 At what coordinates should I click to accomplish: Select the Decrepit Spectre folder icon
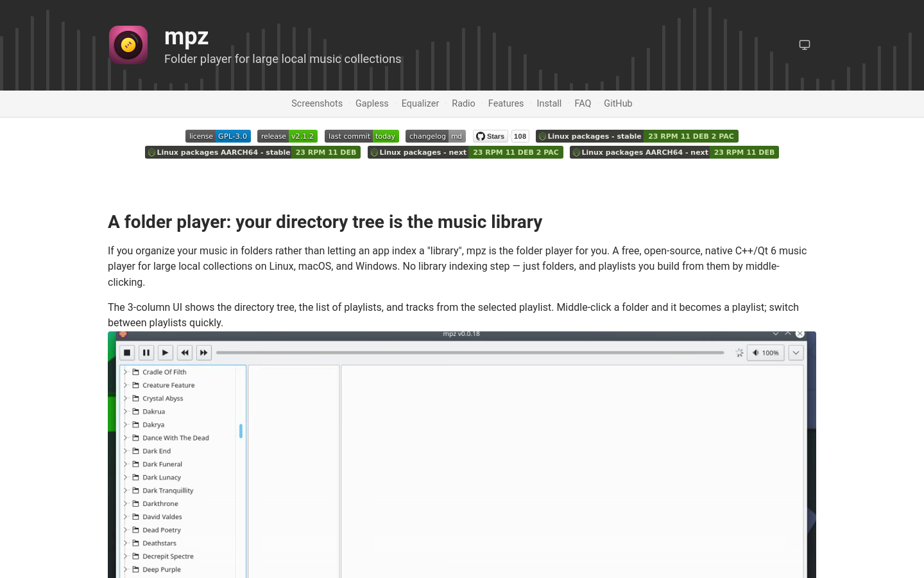coord(136,556)
